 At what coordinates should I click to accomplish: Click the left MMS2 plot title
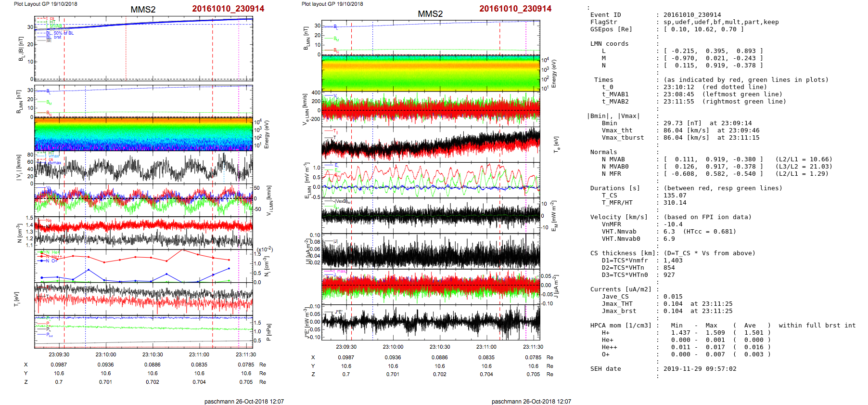point(143,10)
